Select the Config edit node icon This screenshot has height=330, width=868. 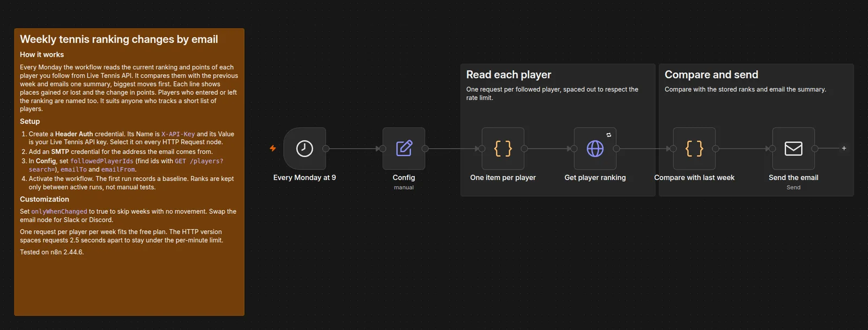click(x=404, y=148)
